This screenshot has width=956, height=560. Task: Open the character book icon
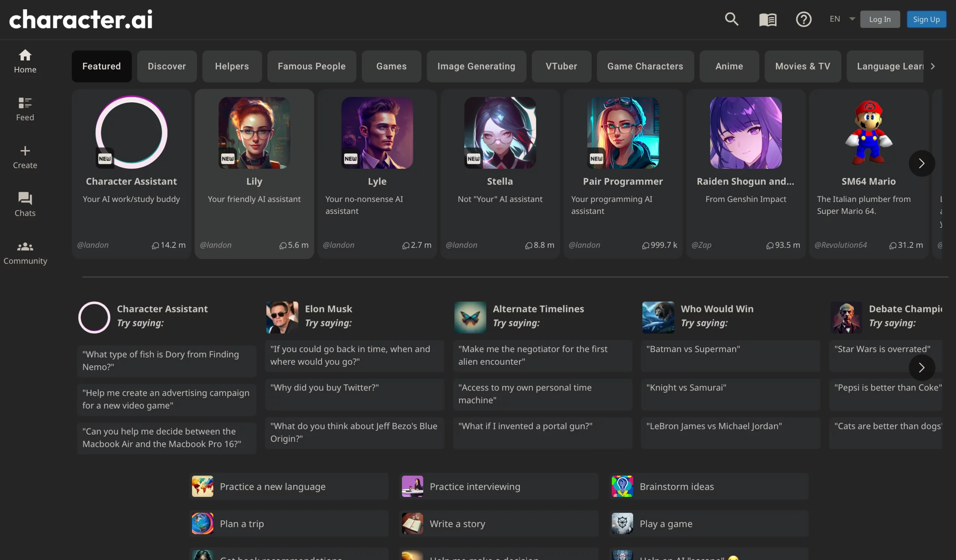pyautogui.click(x=767, y=19)
